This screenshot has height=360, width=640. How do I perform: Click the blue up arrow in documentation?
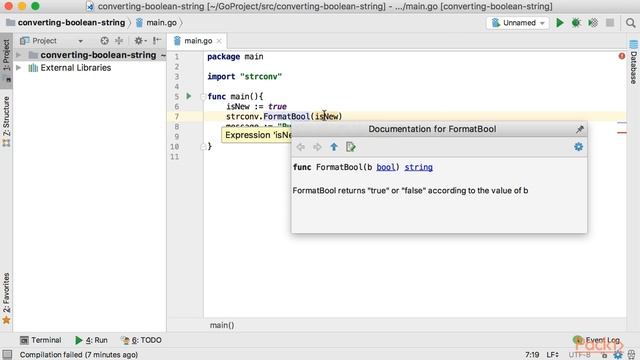coord(334,147)
